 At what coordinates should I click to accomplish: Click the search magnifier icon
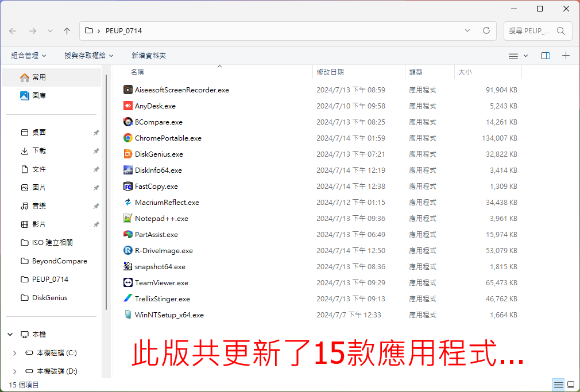point(561,31)
